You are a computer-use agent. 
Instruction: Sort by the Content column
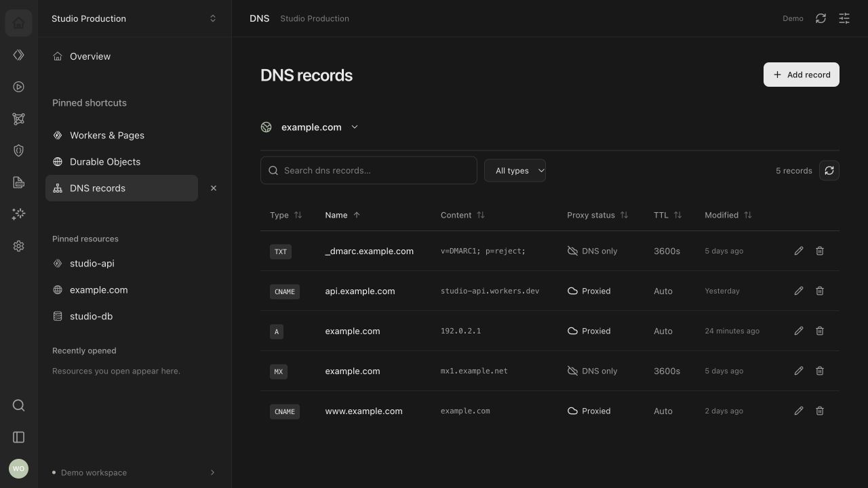(x=462, y=215)
